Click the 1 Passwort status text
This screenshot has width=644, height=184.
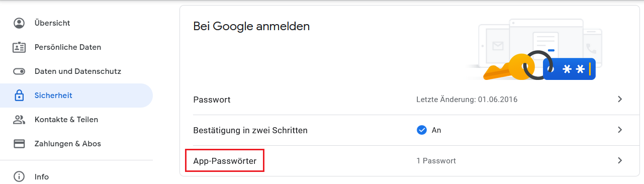coord(436,161)
